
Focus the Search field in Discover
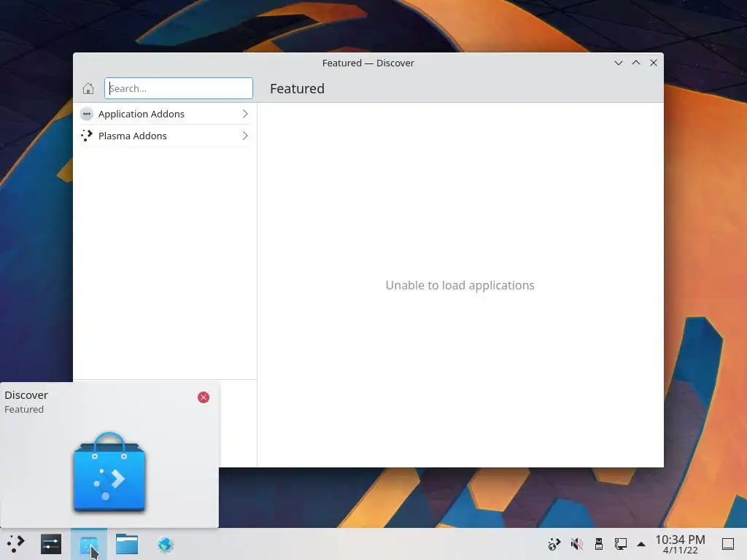[179, 88]
